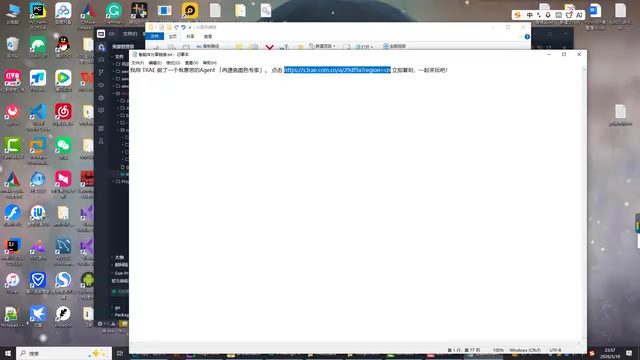Switch to the 查看 tab in File Explorer

[208, 36]
